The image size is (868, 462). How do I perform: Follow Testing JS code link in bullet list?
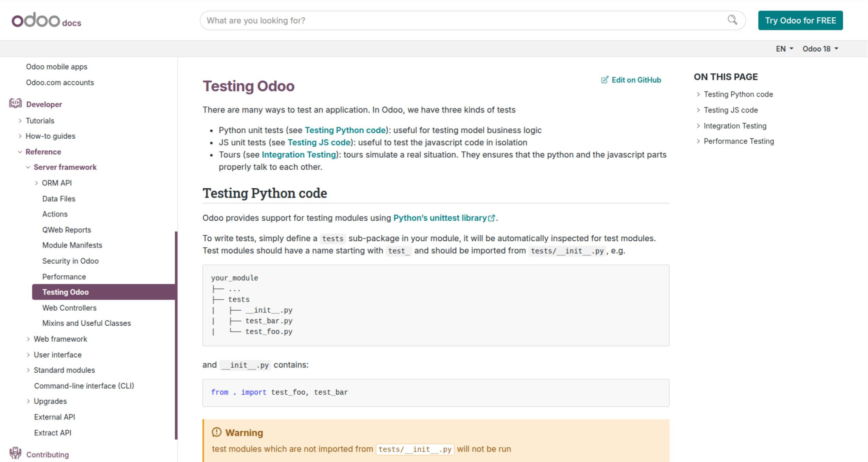pyautogui.click(x=319, y=142)
